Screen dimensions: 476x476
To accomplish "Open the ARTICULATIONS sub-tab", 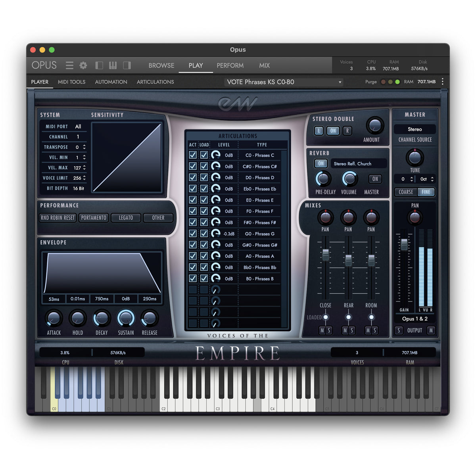I will point(155,82).
